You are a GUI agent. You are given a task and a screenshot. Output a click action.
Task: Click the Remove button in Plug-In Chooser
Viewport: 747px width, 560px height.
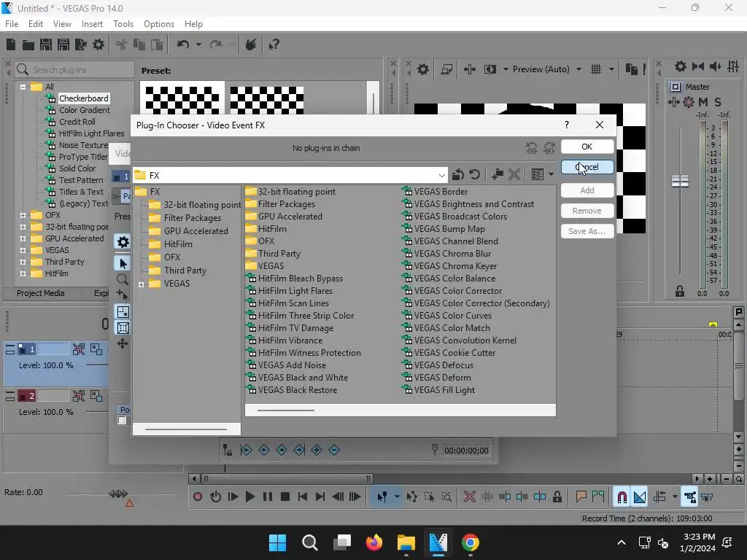click(x=587, y=211)
